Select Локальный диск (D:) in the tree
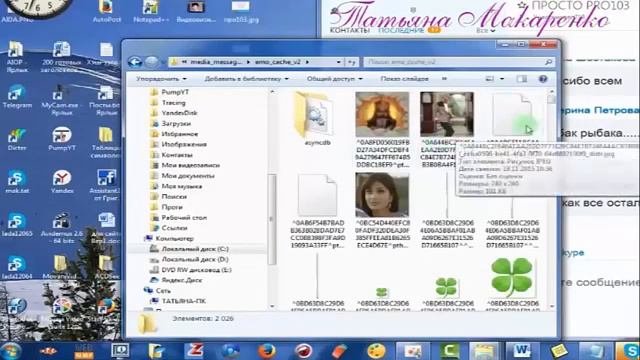Screen dimensions: 640x360 [195, 260]
